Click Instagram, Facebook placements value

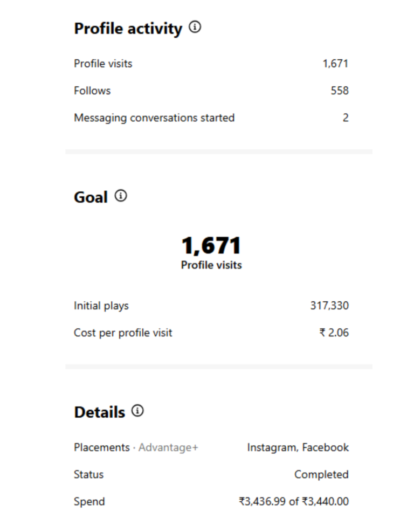coord(298,447)
